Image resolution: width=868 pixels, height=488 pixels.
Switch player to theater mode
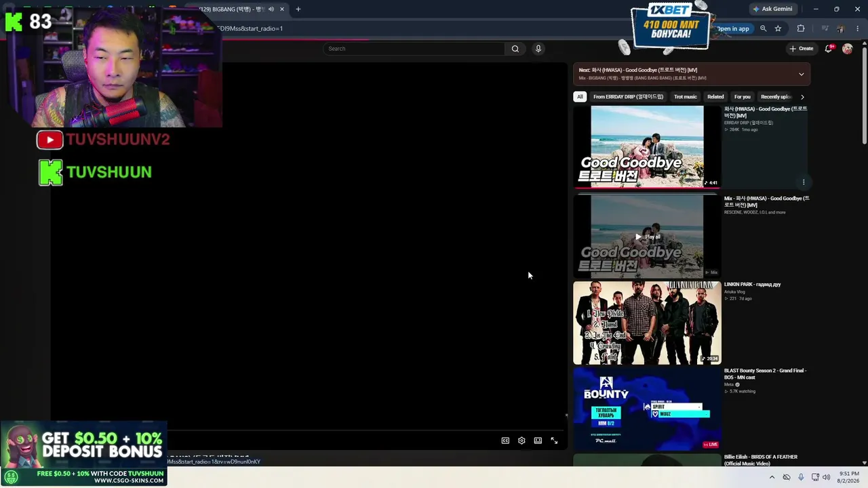coord(538,441)
